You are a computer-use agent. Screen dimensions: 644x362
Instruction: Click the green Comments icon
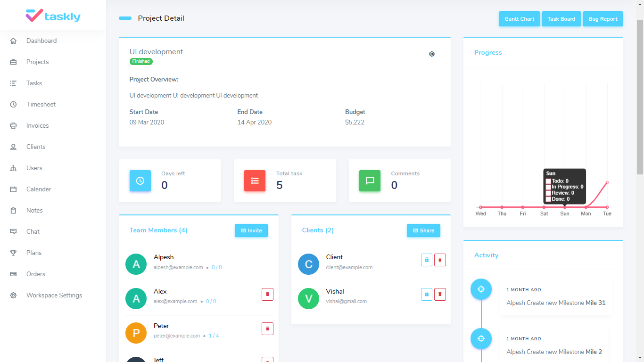(370, 181)
